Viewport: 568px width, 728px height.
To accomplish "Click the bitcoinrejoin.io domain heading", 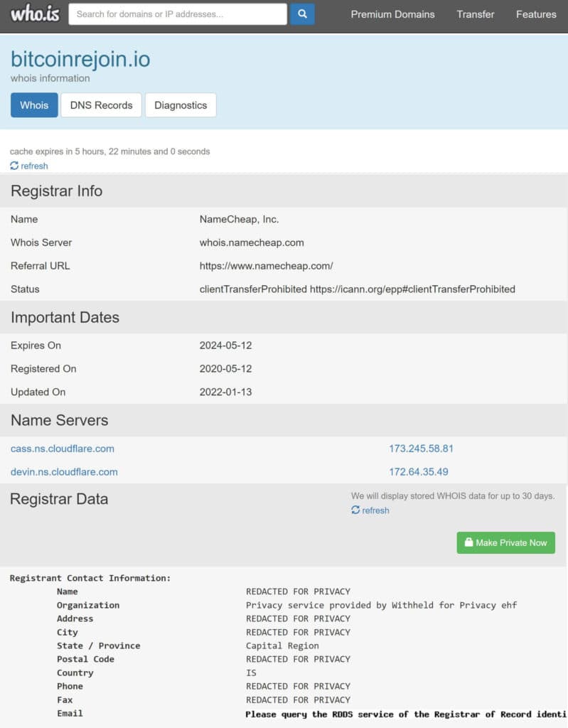I will point(80,59).
